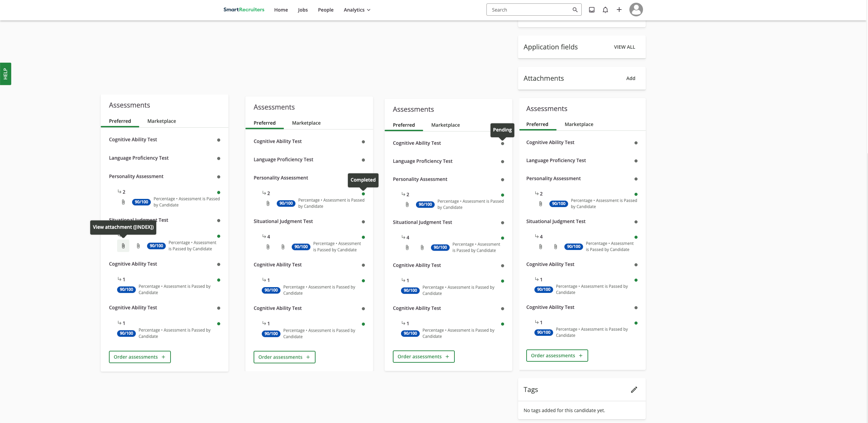
Task: Click the Pending status dot on Cognitive Ability Test
Action: tap(503, 144)
